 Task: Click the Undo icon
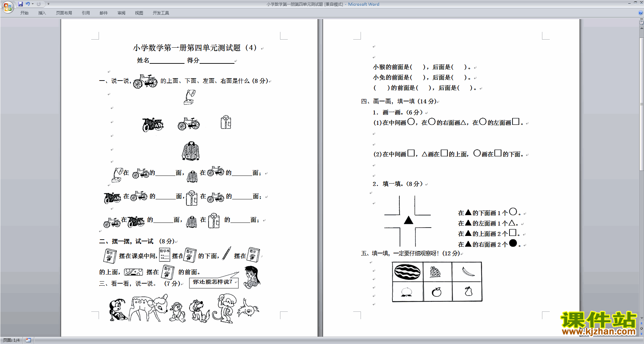tap(28, 4)
